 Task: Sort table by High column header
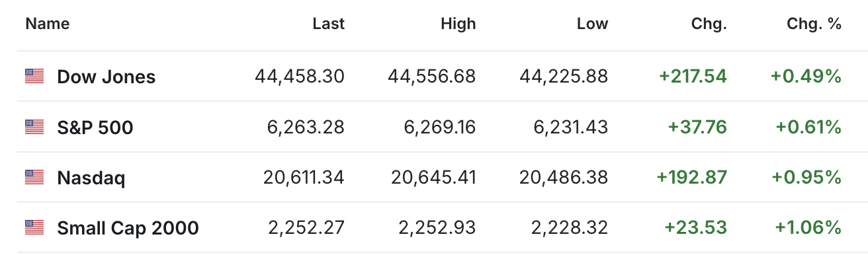458,24
